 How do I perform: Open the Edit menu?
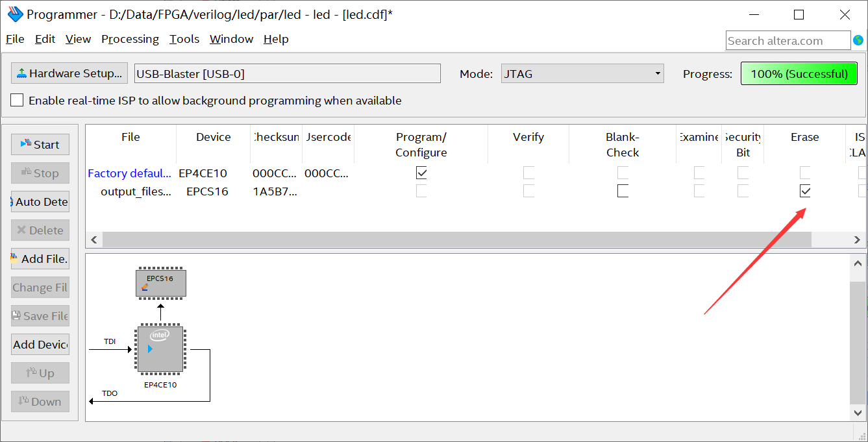[x=45, y=39]
